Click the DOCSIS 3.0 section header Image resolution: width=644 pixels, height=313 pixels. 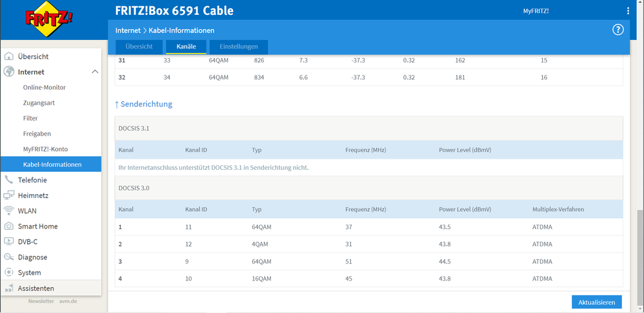(x=368, y=188)
